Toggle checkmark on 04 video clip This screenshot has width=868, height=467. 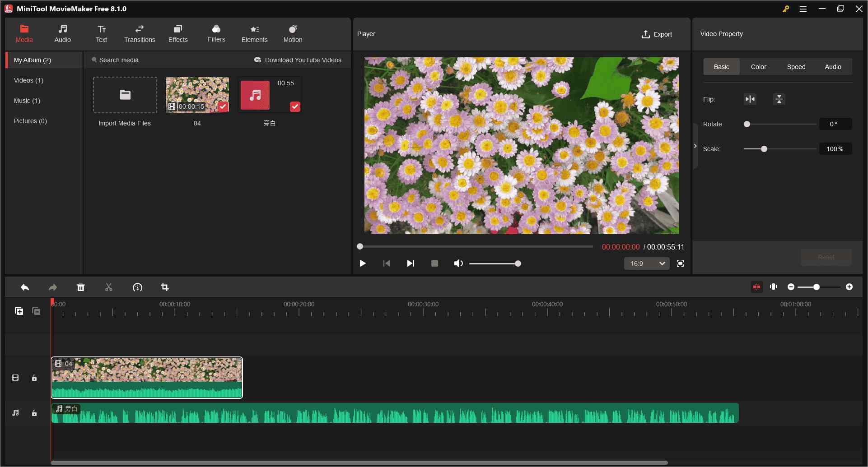pos(223,106)
